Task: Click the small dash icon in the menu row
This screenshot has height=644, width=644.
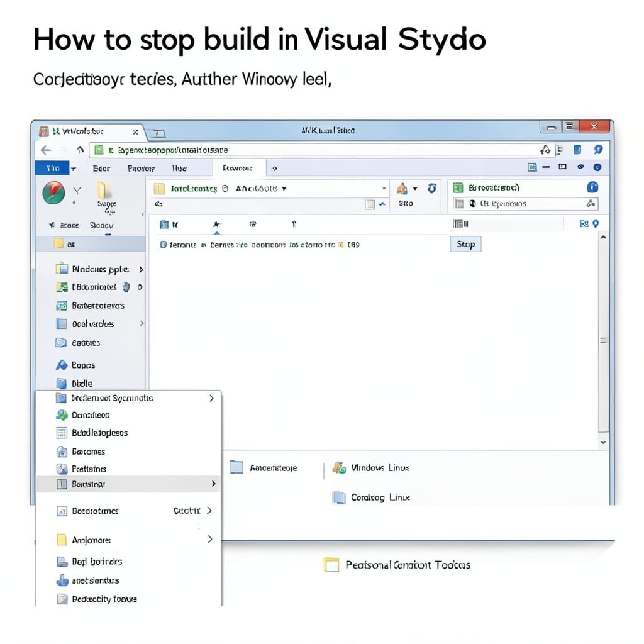Action: [x=546, y=167]
